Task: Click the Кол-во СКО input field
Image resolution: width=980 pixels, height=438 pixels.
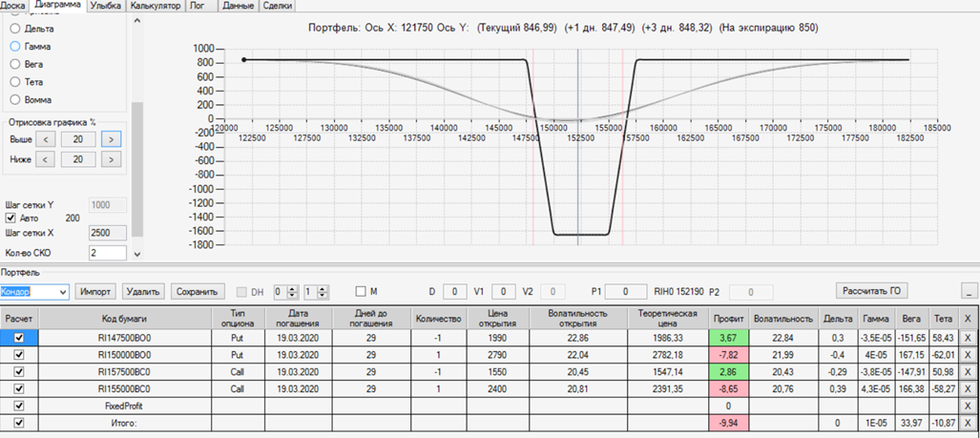Action: pos(109,253)
